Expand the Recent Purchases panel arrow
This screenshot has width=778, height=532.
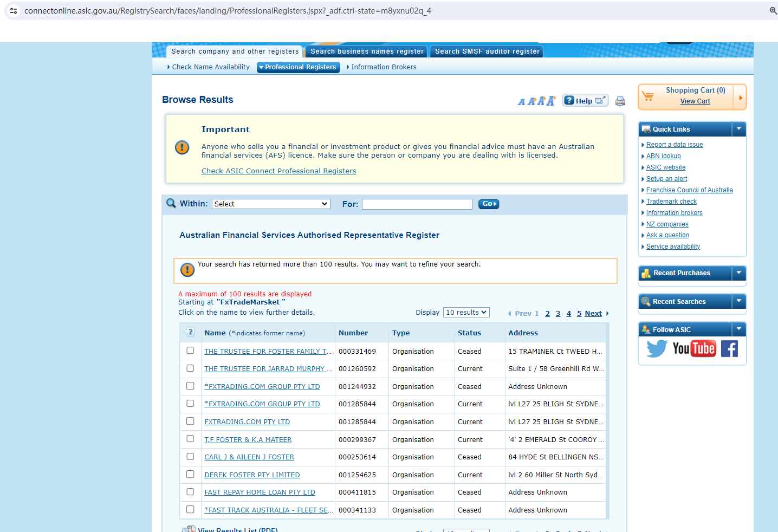[x=739, y=273]
